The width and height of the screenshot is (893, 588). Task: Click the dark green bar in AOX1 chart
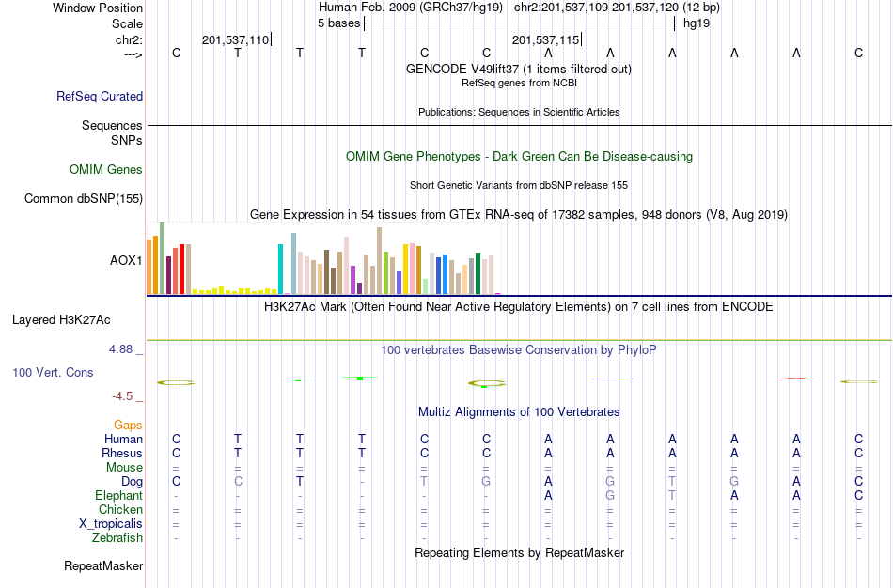point(478,273)
